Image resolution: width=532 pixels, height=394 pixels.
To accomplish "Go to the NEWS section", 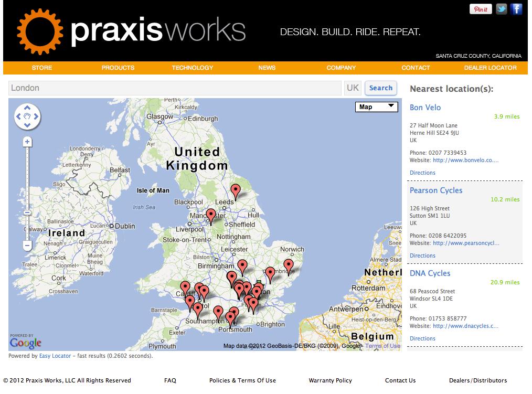I will 267,68.
